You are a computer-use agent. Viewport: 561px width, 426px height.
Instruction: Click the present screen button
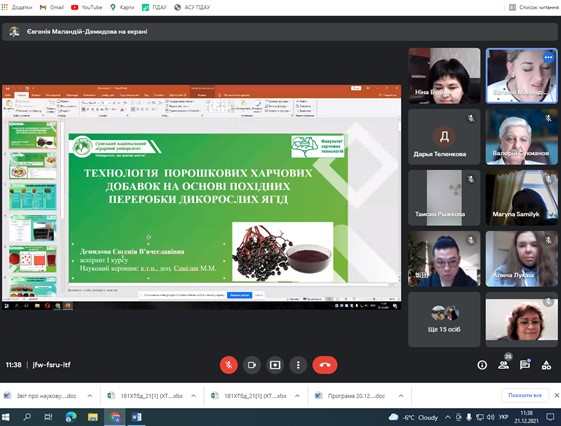tap(275, 365)
